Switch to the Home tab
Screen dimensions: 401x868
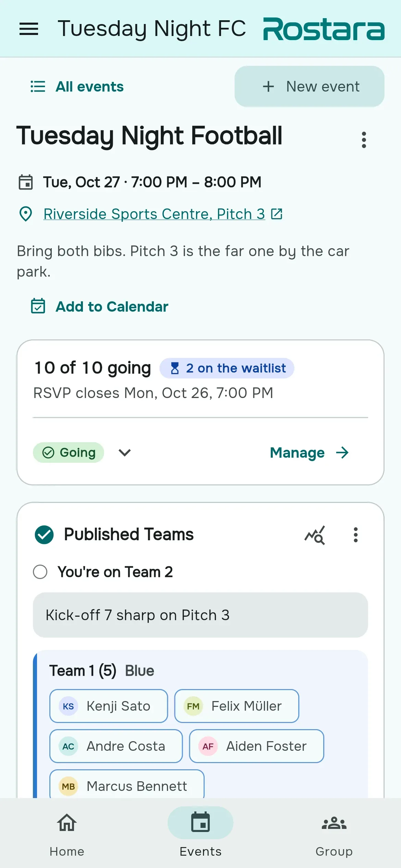(67, 833)
